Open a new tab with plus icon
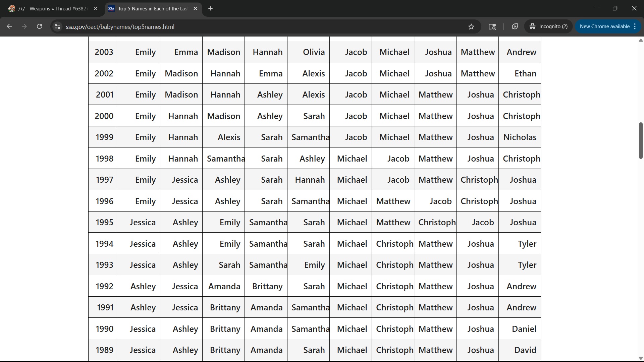Image resolution: width=644 pixels, height=362 pixels. click(x=210, y=8)
